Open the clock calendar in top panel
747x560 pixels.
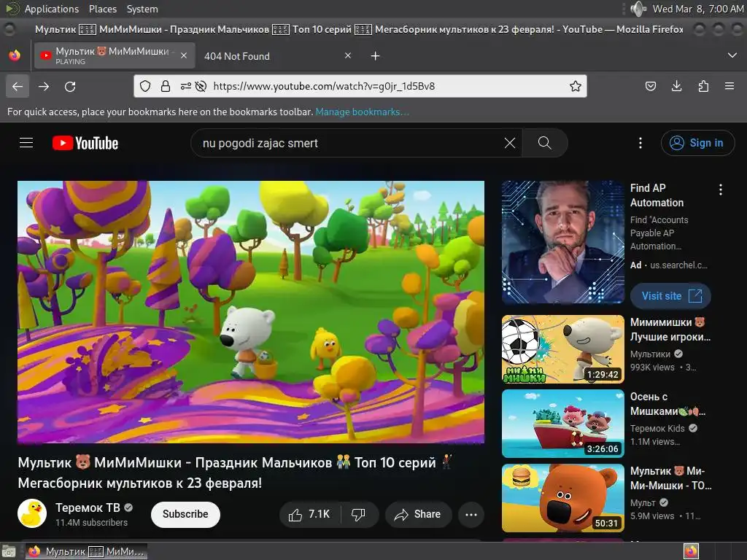click(x=697, y=9)
